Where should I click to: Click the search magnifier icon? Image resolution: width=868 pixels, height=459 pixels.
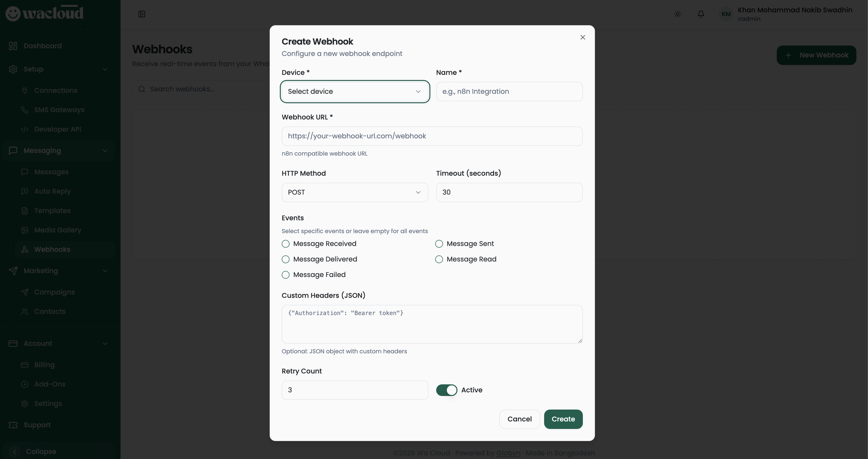pyautogui.click(x=142, y=89)
